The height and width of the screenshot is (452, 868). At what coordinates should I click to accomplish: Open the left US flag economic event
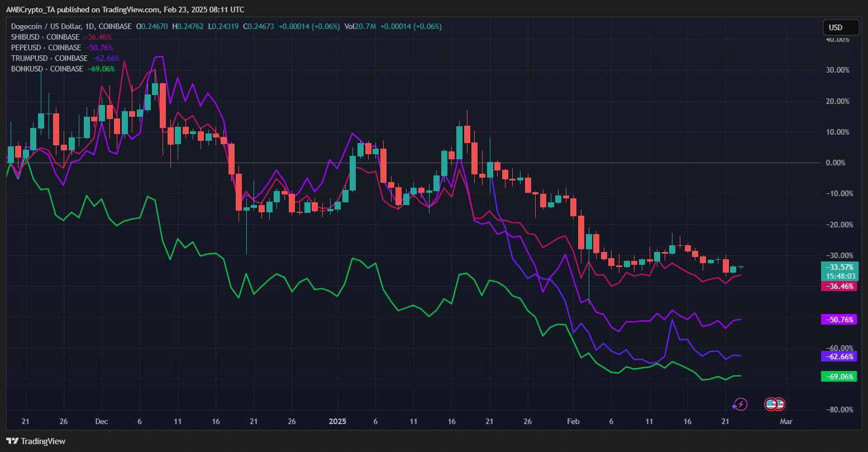point(770,403)
